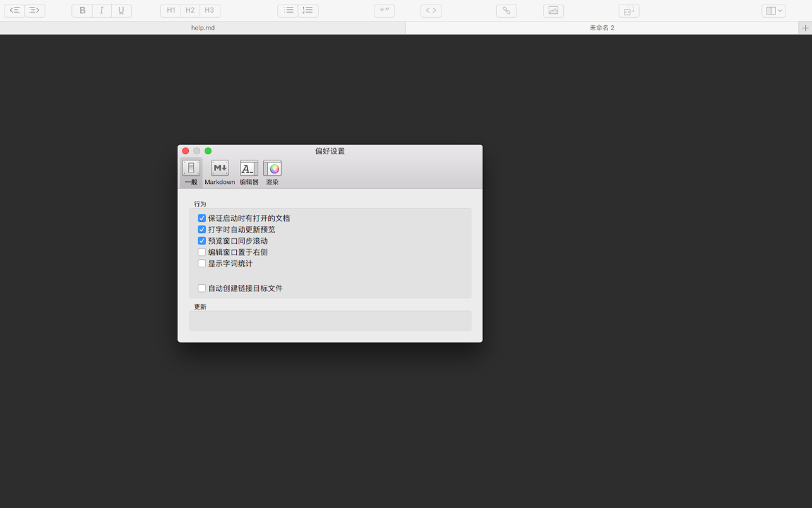This screenshot has height=508, width=812.
Task: Open the 渲染 preferences pane
Action: point(272,172)
